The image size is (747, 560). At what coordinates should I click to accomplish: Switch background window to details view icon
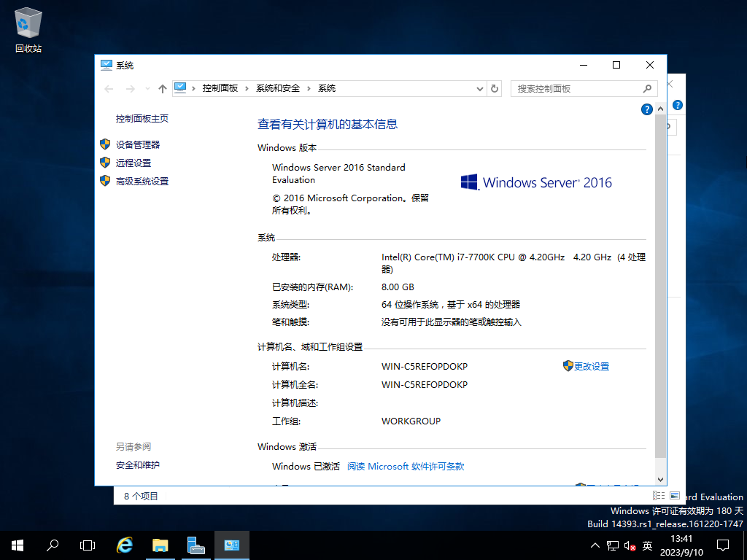click(x=659, y=496)
